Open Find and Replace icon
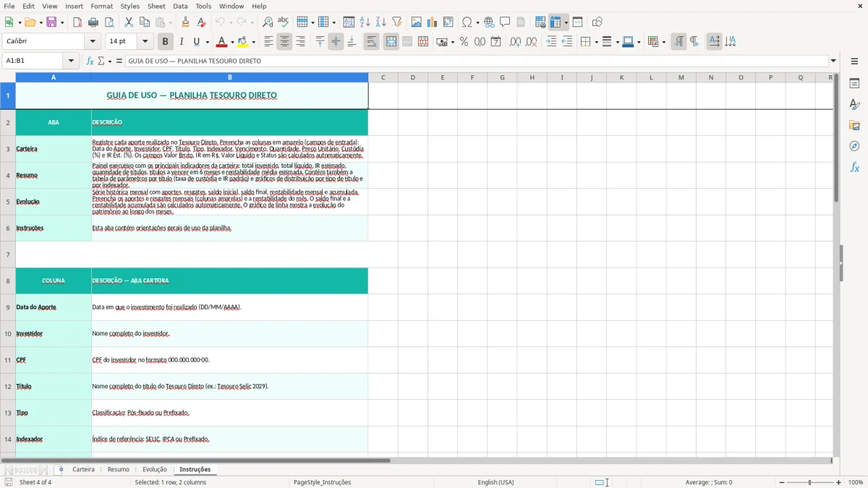Screen dimensions: 868x488 268,22
